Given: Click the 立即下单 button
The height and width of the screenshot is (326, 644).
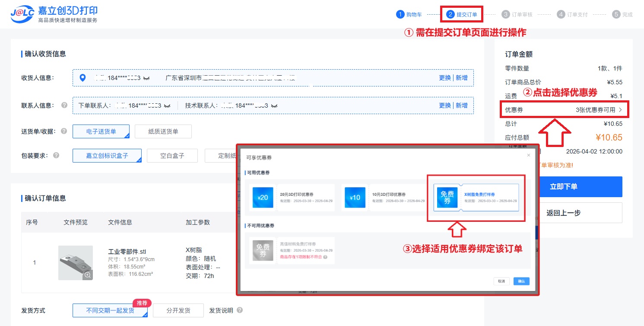Looking at the screenshot, I should pyautogui.click(x=563, y=187).
